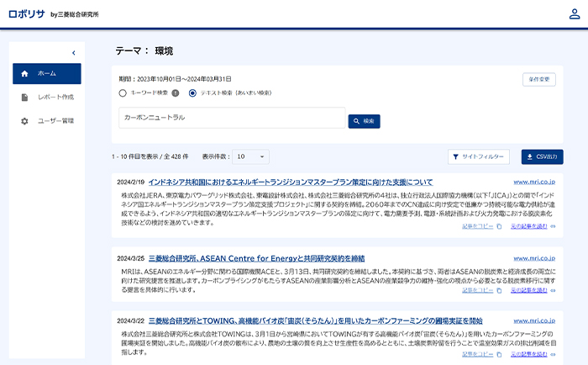Open www.mri.co.jp link on the 2024/2/19 article
The width and height of the screenshot is (588, 365).
click(x=534, y=182)
